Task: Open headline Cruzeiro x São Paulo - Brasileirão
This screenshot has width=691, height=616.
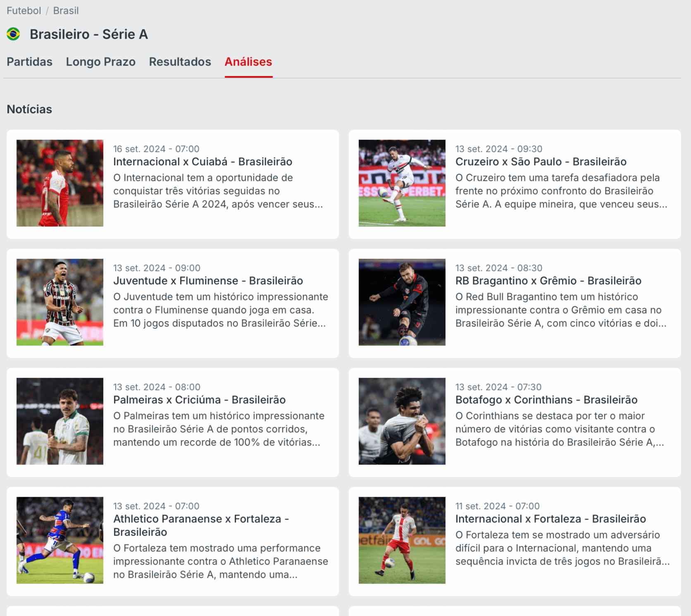Action: coord(541,162)
